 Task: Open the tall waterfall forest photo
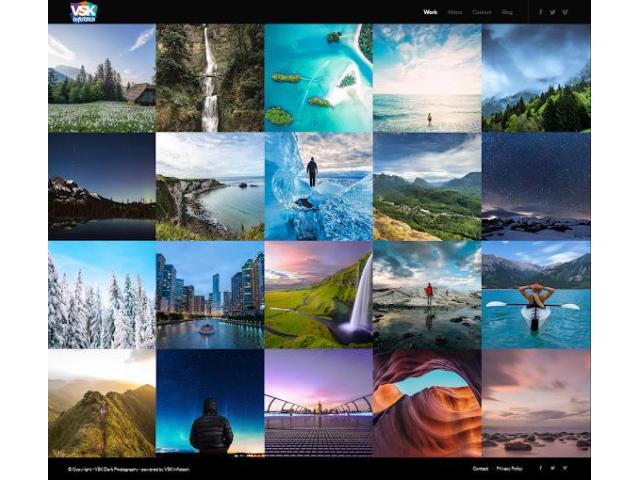click(210, 78)
